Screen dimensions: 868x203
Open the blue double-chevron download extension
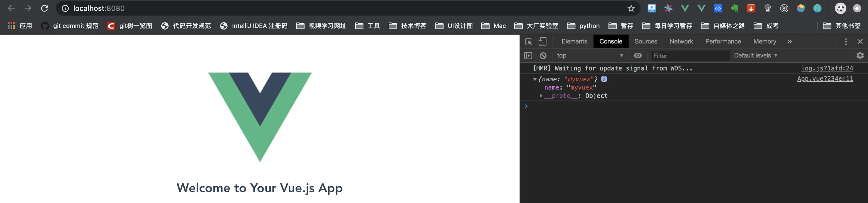click(718, 8)
